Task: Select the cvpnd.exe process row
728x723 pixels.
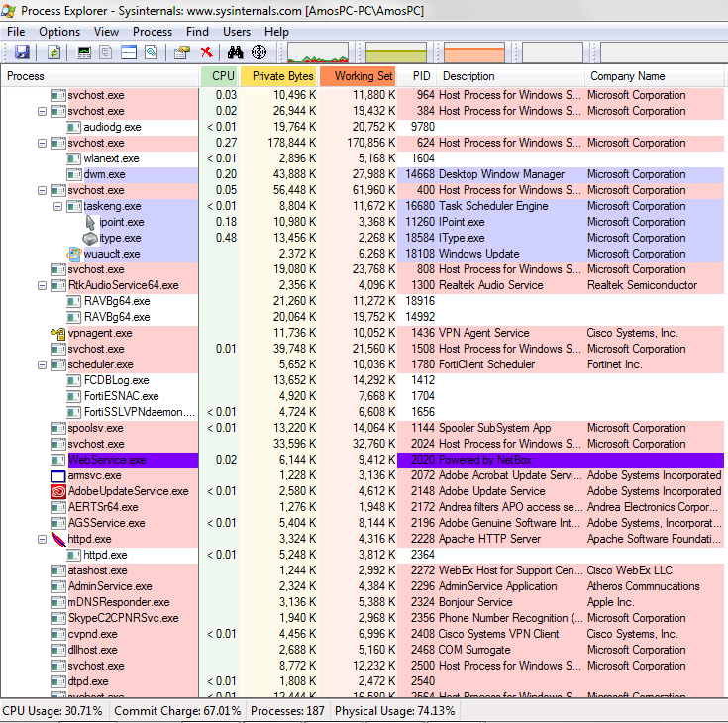Action: [363, 634]
